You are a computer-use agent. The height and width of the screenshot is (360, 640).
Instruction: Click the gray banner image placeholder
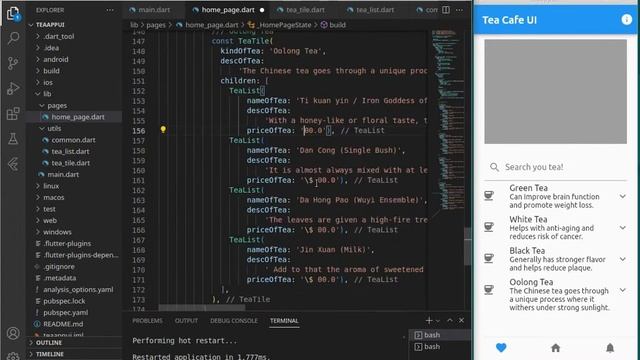tap(555, 91)
